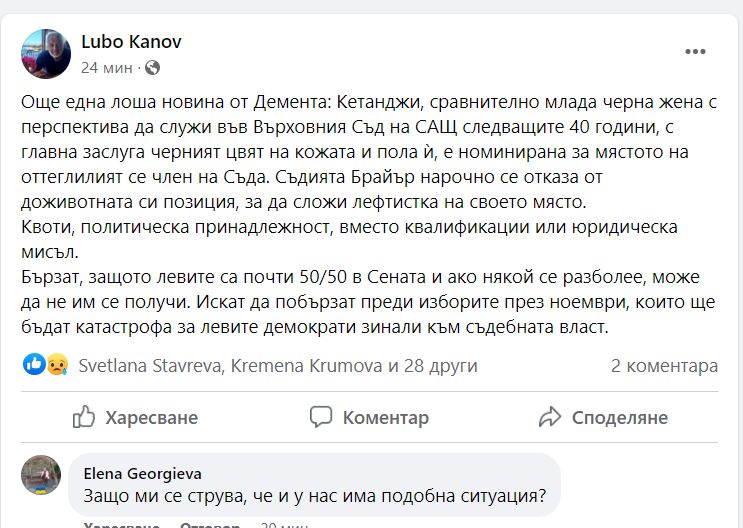The width and height of the screenshot is (743, 528).
Task: Click the sad face reaction icon
Action: 56,366
